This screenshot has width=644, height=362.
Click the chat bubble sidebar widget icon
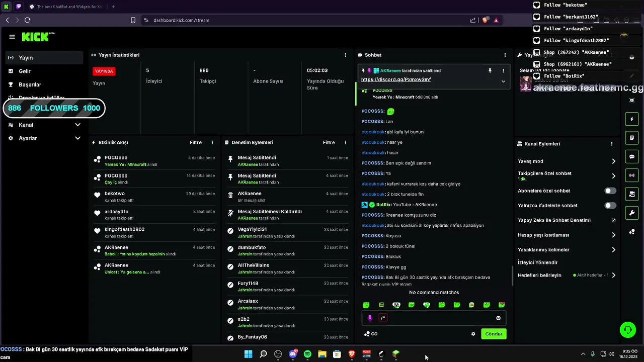coord(632,157)
